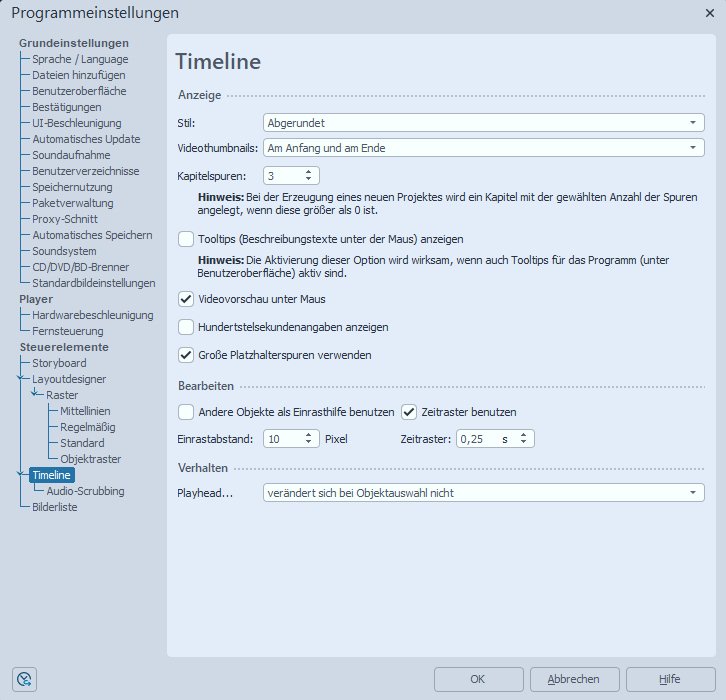Open the Stil dropdown showing Abgerundet
Viewport: 726px width, 700px height.
484,123
